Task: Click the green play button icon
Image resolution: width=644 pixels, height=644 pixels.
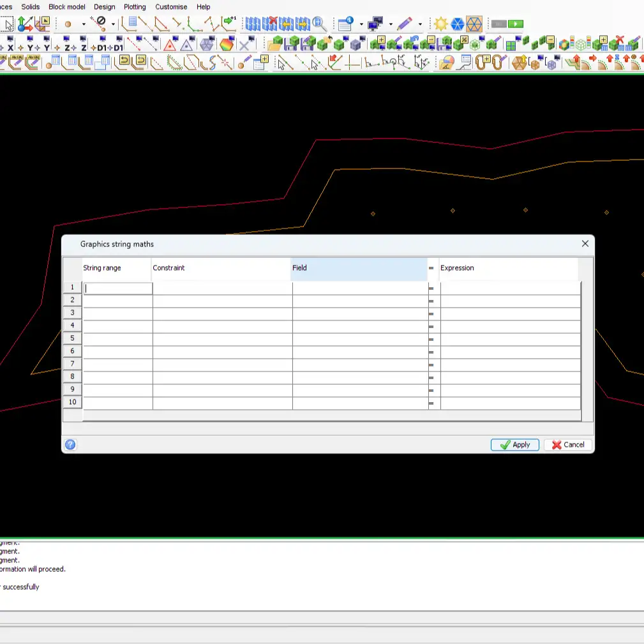Action: [516, 24]
